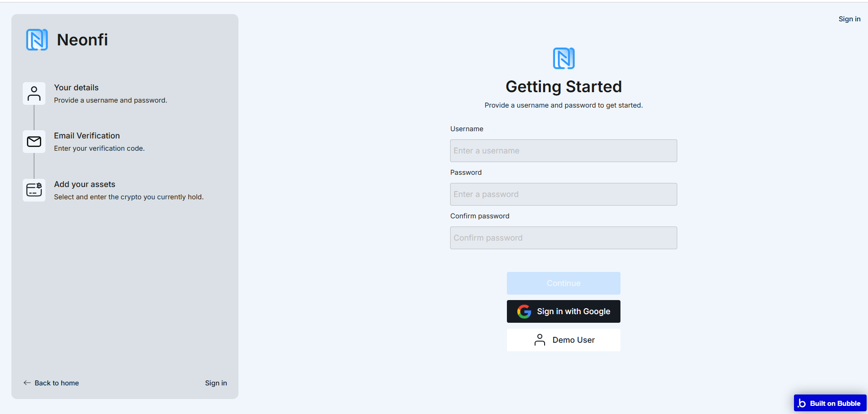Viewport: 868px width, 414px height.
Task: Log in as Demo User
Action: point(564,340)
